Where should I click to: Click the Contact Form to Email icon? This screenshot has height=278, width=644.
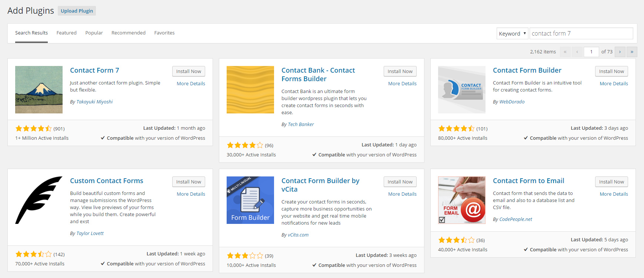(462, 200)
